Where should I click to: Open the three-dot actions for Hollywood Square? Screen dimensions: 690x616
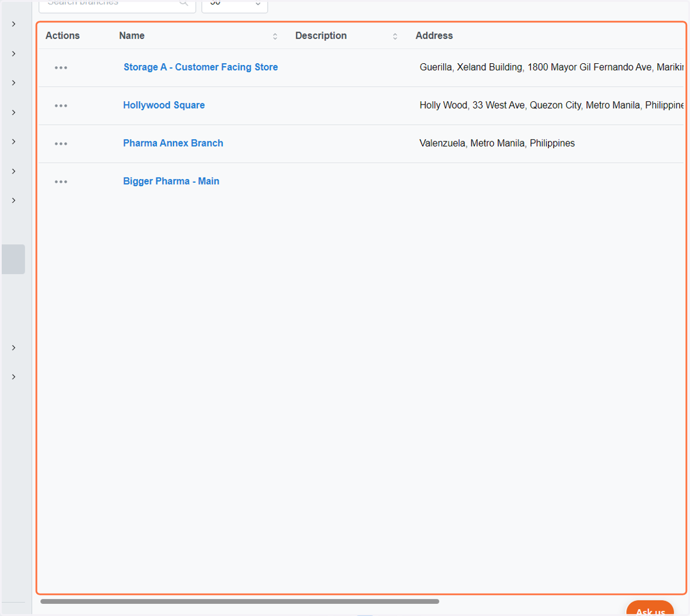(x=61, y=106)
